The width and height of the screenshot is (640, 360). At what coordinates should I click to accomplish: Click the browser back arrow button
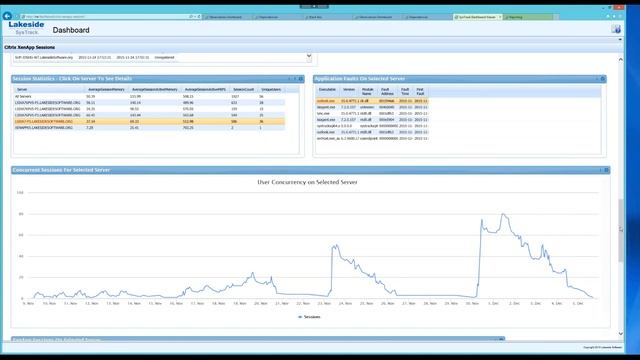[7, 16]
